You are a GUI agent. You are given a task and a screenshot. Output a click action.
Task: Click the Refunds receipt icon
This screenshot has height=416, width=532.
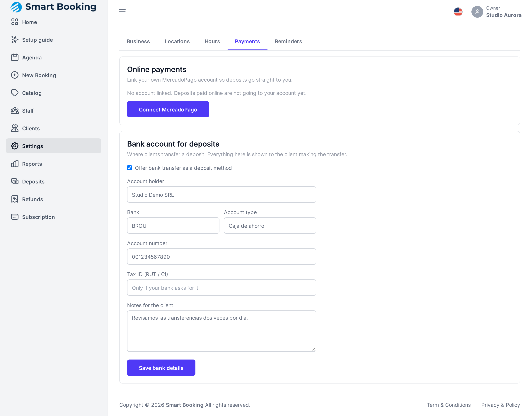tap(15, 199)
